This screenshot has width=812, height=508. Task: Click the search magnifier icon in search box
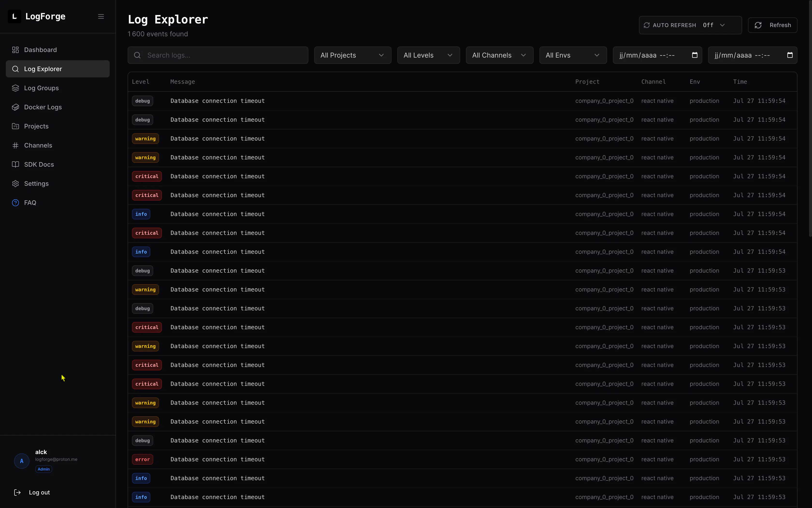click(x=137, y=55)
